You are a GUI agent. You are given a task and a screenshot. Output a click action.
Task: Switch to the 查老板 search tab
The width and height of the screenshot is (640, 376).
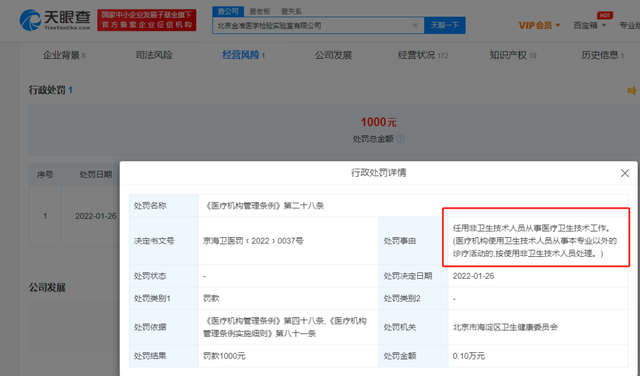[260, 11]
